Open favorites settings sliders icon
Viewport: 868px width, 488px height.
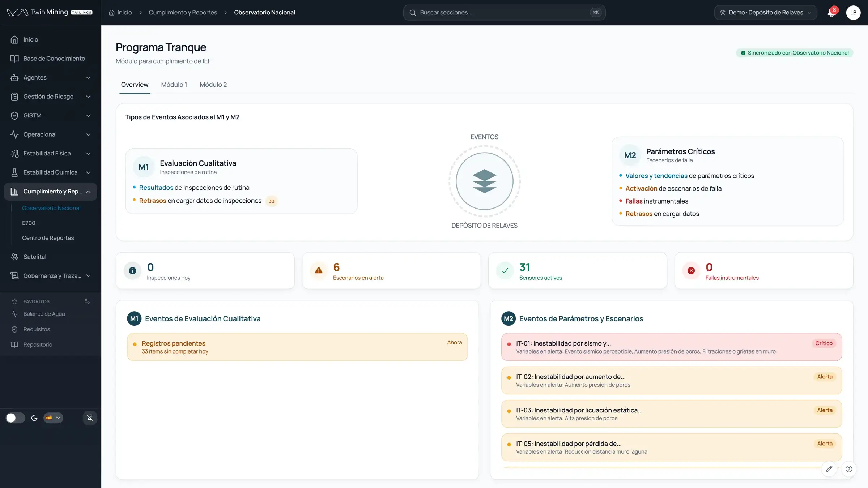87,301
